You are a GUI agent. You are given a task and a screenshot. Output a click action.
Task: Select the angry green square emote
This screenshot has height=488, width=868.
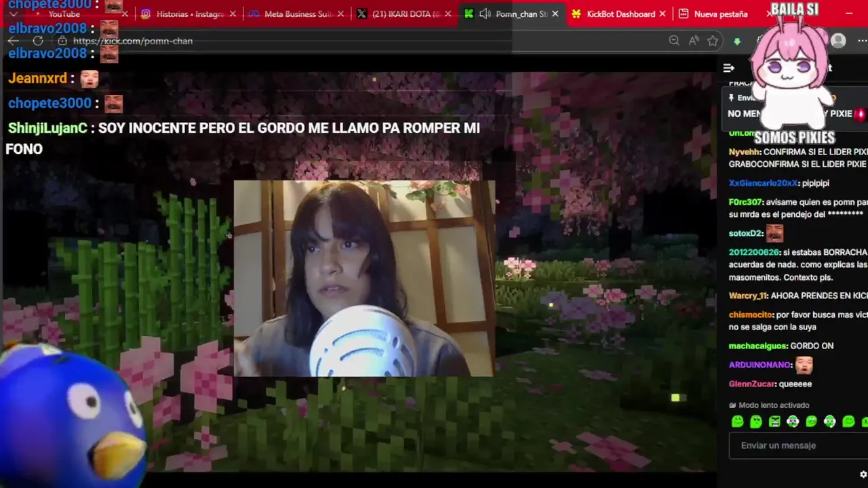pos(774,422)
